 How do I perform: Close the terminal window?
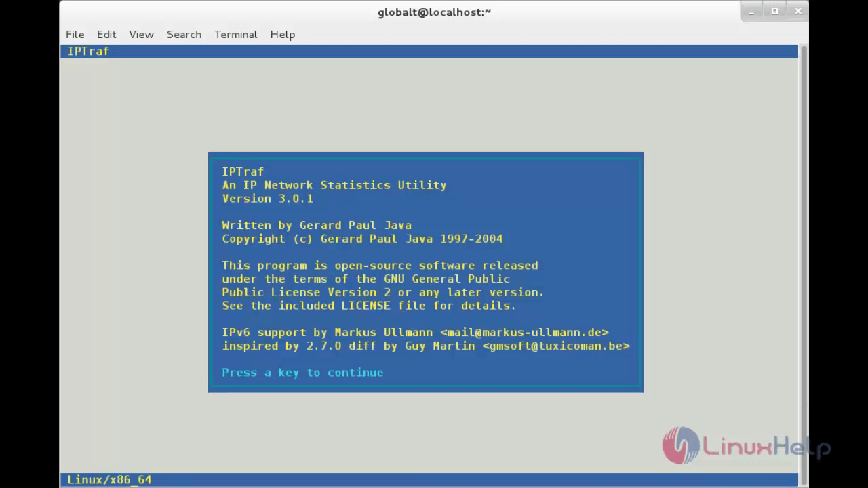pos(797,12)
